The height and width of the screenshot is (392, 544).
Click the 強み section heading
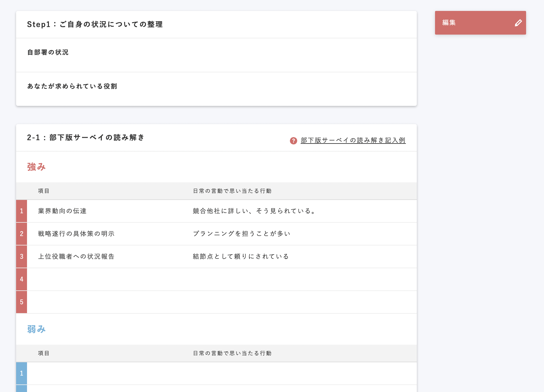[x=36, y=167]
